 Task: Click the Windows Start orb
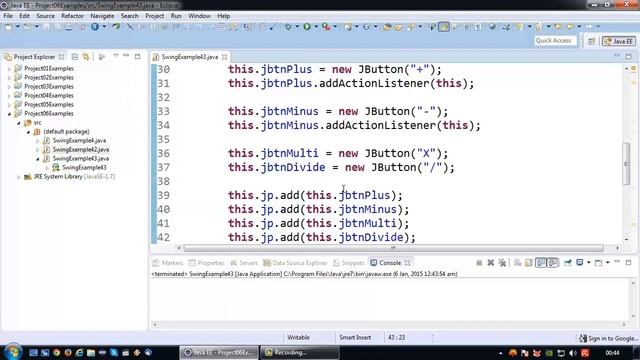[x=13, y=352]
